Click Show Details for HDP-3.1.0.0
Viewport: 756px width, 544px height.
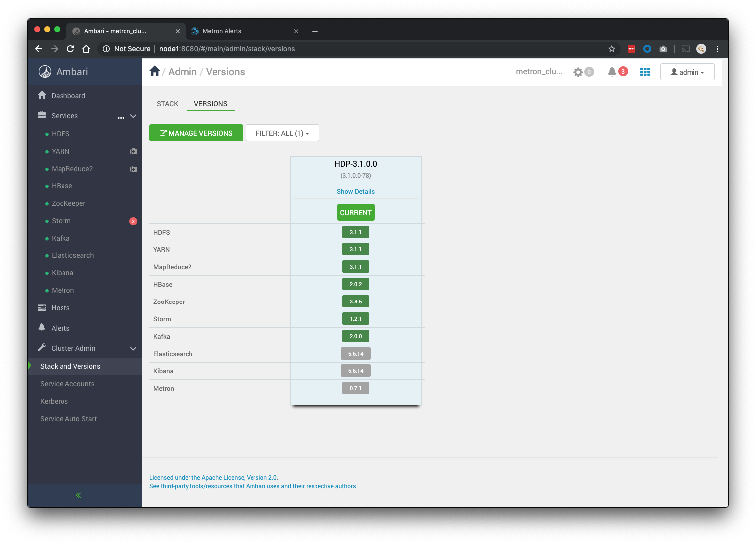pos(356,191)
